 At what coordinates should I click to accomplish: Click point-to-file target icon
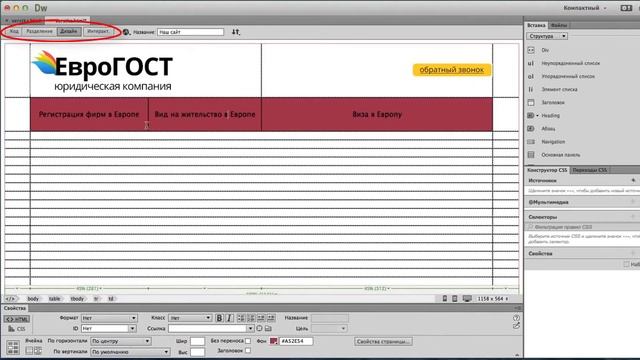click(x=260, y=329)
